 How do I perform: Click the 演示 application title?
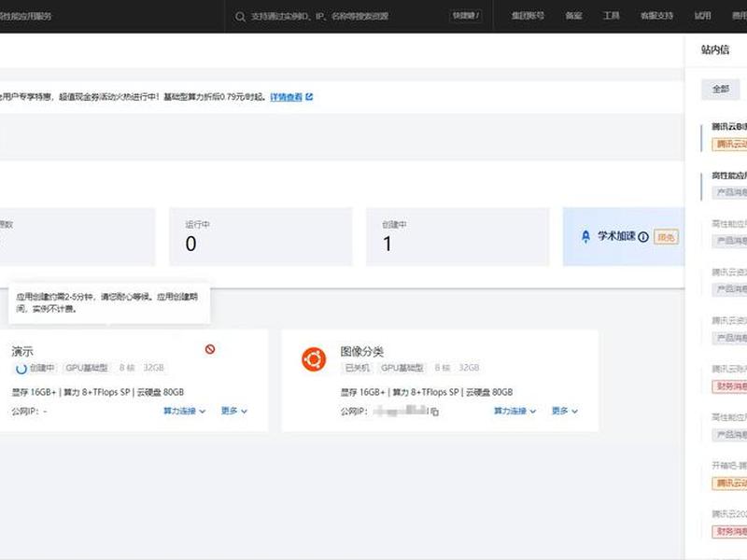click(22, 352)
